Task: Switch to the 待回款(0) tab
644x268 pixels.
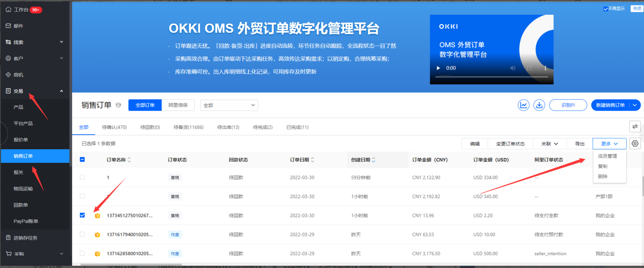Action: pyautogui.click(x=150, y=127)
